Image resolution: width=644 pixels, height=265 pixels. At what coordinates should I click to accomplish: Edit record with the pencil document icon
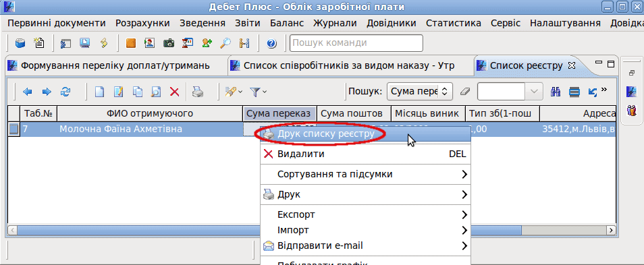pos(118,92)
